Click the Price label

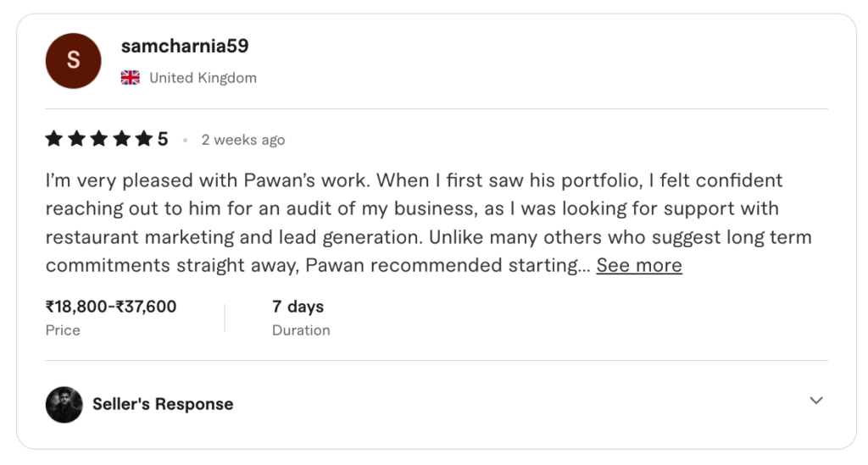(x=63, y=330)
